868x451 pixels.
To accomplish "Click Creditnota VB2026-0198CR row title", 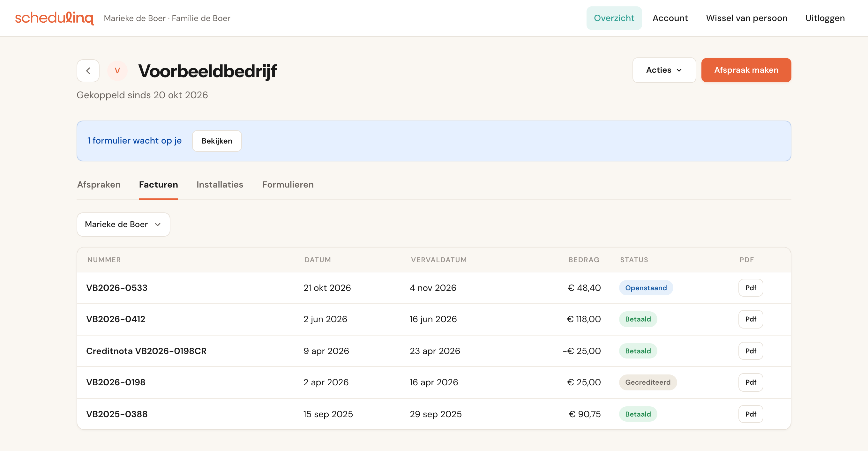I will (x=146, y=351).
